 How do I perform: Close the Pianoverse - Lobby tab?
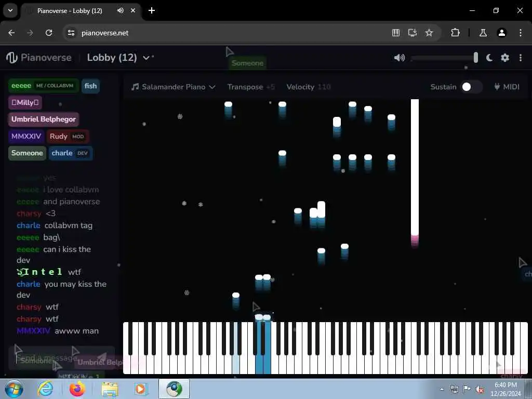click(133, 10)
